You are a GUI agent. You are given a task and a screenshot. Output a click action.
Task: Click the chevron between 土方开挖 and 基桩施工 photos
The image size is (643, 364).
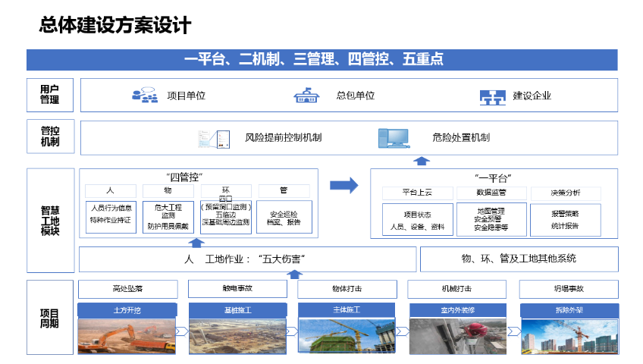tap(182, 331)
